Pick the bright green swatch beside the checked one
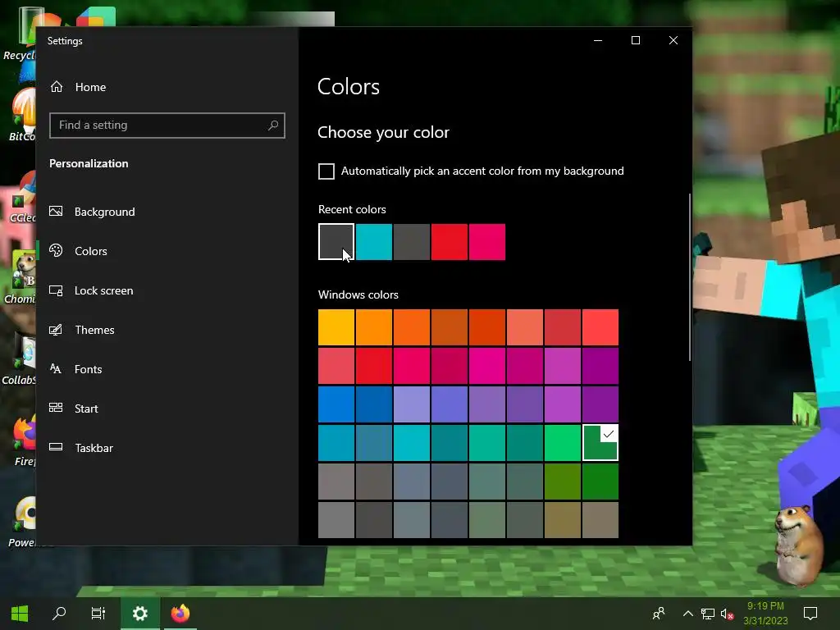This screenshot has height=630, width=840. click(563, 442)
